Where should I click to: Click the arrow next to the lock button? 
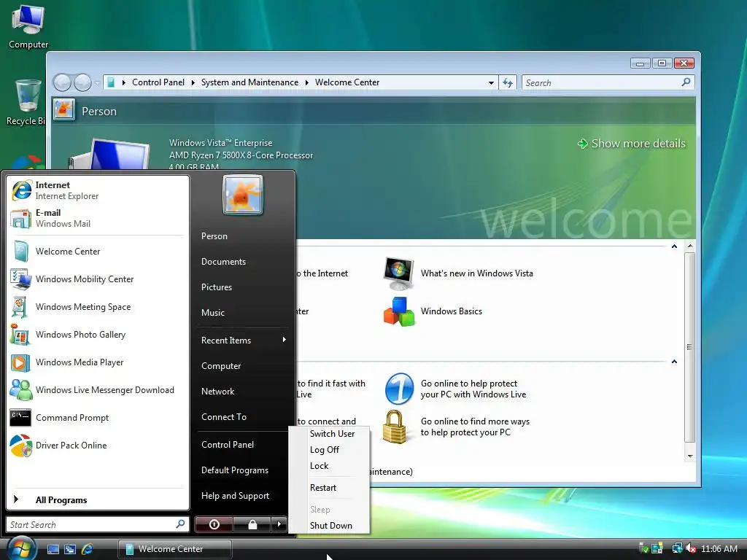tap(279, 524)
